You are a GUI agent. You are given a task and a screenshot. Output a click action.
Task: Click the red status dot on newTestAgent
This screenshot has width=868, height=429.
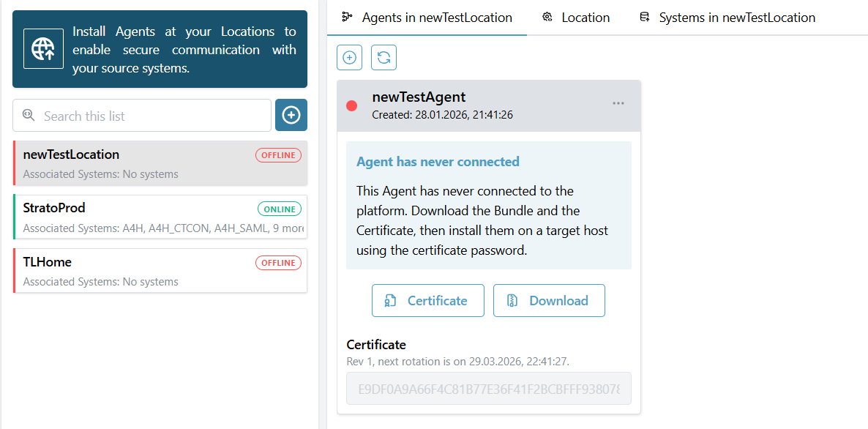click(x=351, y=105)
